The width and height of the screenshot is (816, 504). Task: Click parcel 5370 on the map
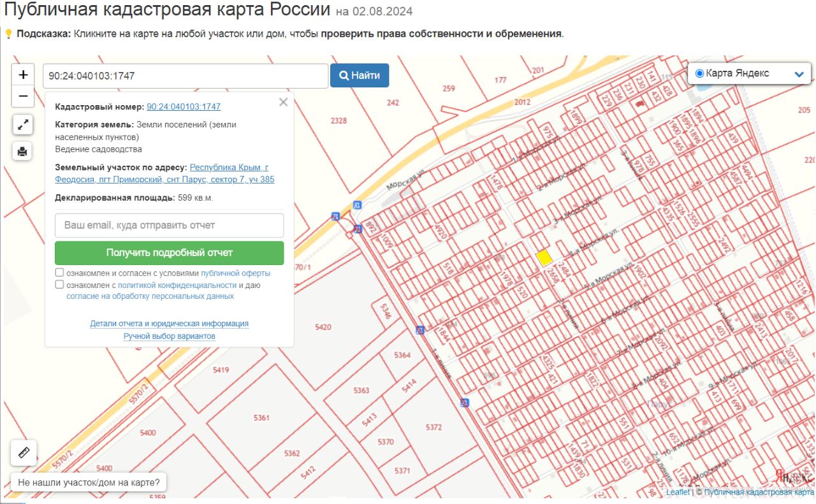click(x=386, y=442)
